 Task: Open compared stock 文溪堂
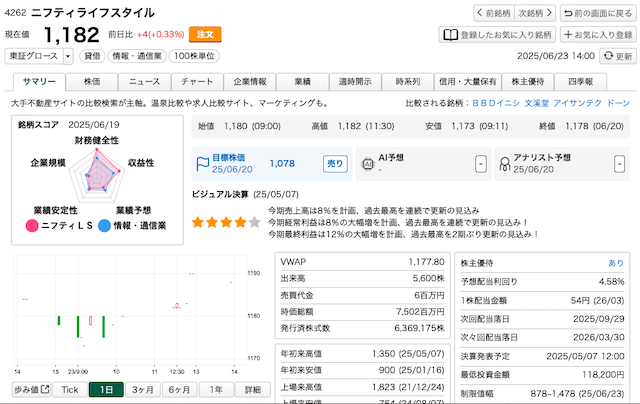(536, 103)
